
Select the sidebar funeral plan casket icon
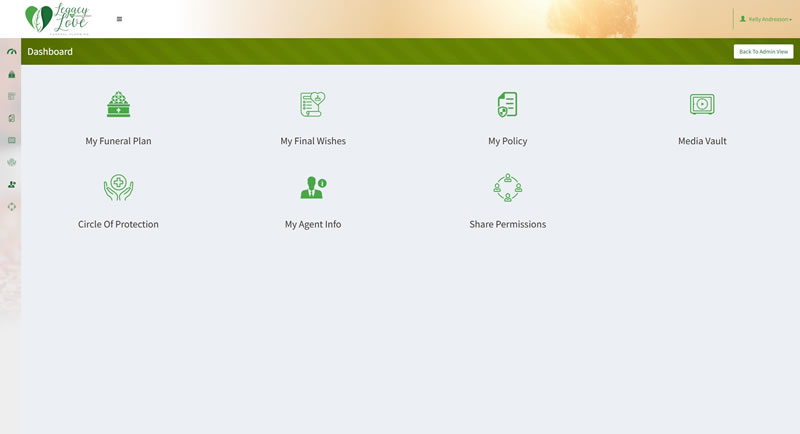coord(12,74)
